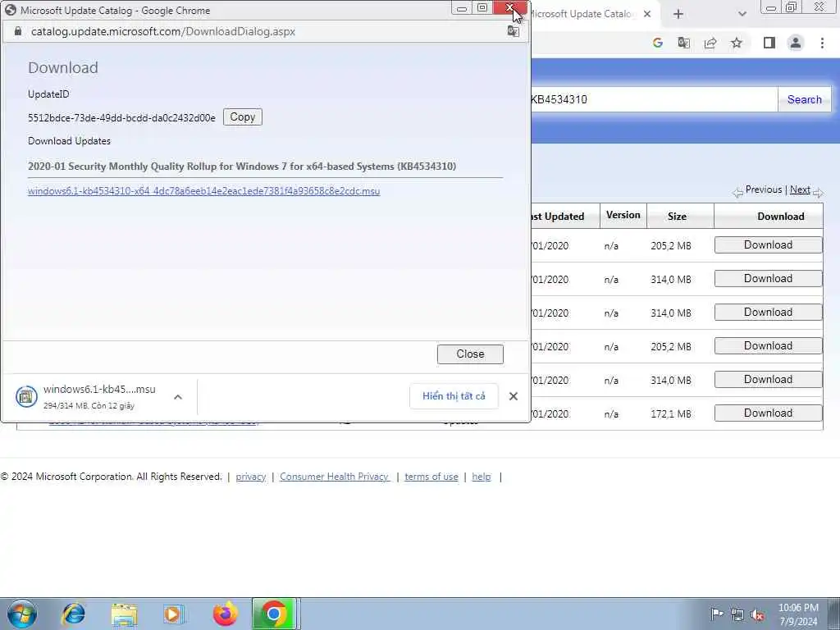Click the Previous results label
The width and height of the screenshot is (840, 630).
point(764,189)
